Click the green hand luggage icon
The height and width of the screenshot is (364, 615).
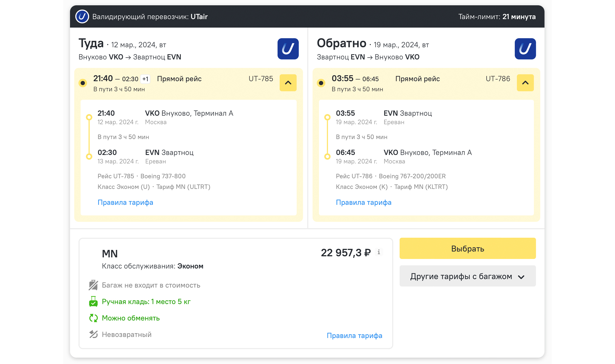point(93,302)
